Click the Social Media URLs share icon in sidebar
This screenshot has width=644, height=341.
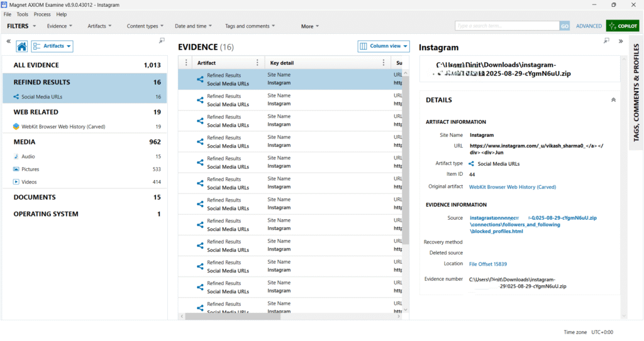[x=16, y=97]
